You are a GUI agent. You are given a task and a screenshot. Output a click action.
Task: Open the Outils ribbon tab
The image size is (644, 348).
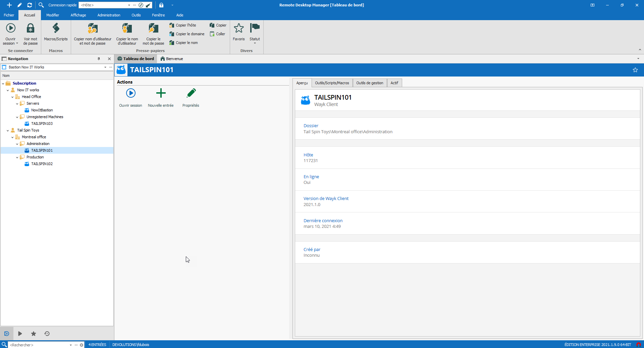point(136,15)
